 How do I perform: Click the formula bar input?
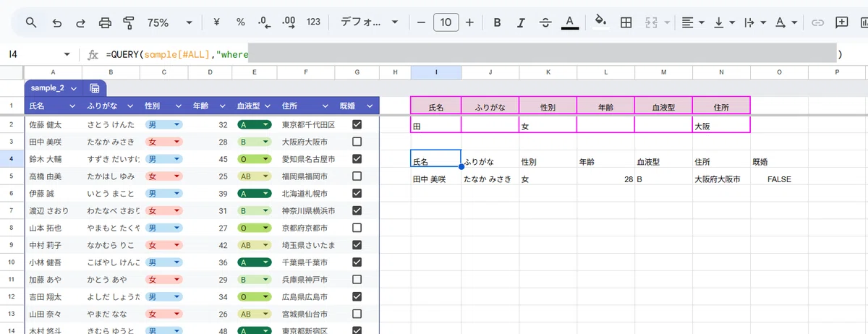pos(474,54)
